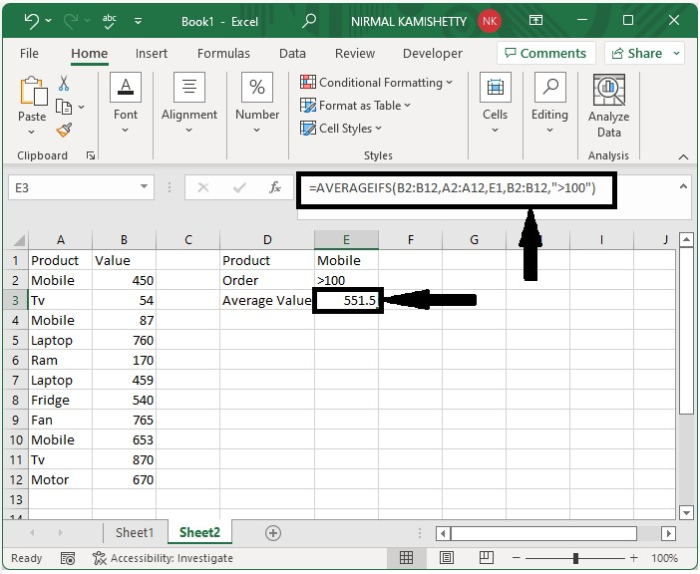Screen dimensions: 700x574
Task: Open Conditional Formatting menu
Action: tap(376, 83)
